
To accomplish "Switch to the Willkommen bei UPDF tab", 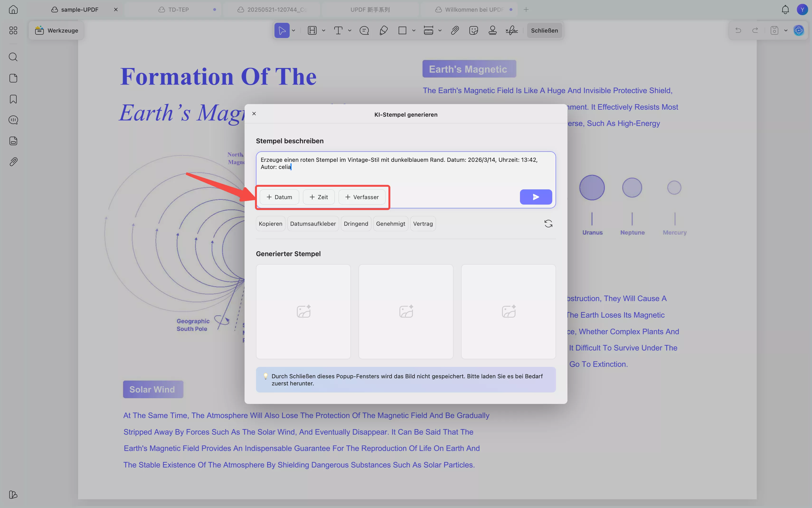I will pyautogui.click(x=473, y=10).
